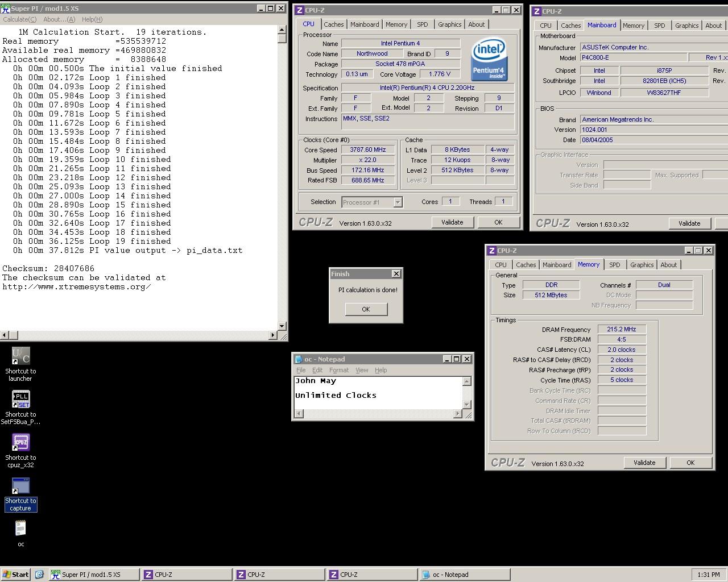Switch to SPD tab in the CPU tab window
Viewport: 728px width, 582px height.
point(423,24)
